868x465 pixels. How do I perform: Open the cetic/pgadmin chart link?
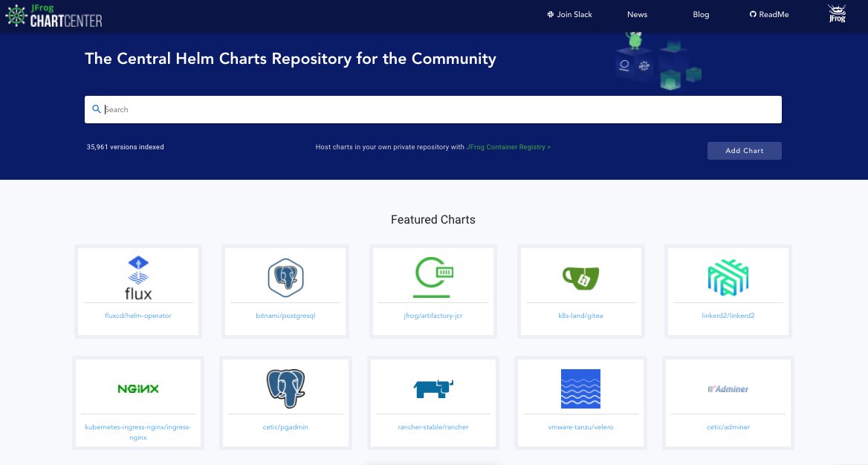point(285,427)
